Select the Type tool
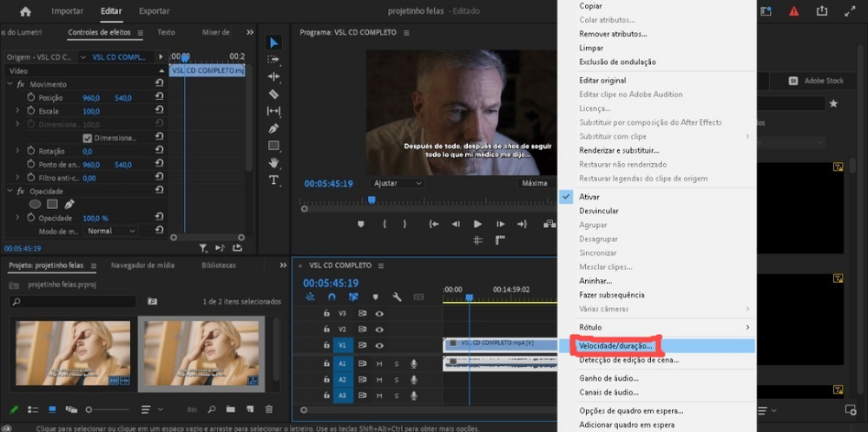The width and height of the screenshot is (868, 432). click(273, 180)
